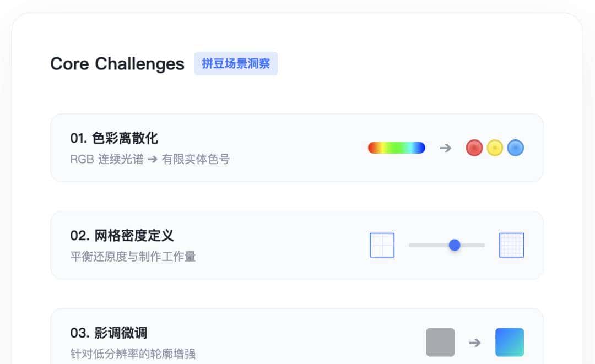Click the 拼豆场景洞察 badge
The image size is (595, 364).
pyautogui.click(x=236, y=63)
